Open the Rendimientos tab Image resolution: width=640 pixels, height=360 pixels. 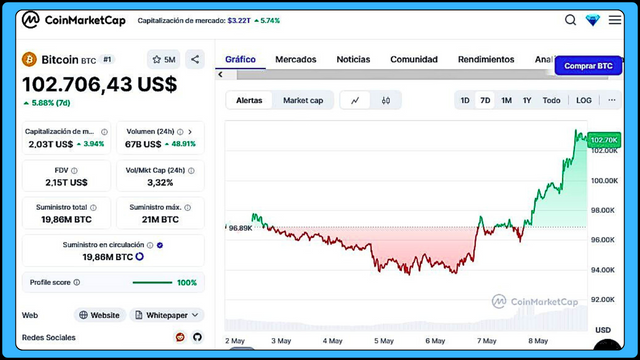point(486,60)
